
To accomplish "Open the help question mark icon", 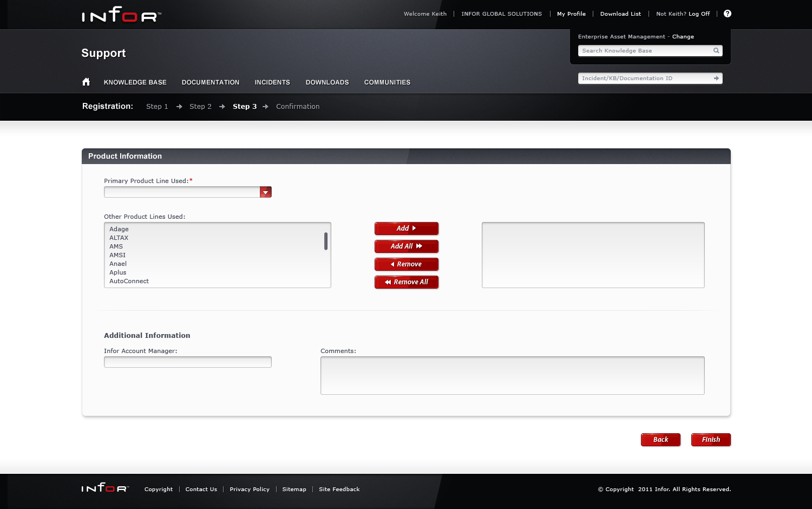I will click(x=728, y=14).
